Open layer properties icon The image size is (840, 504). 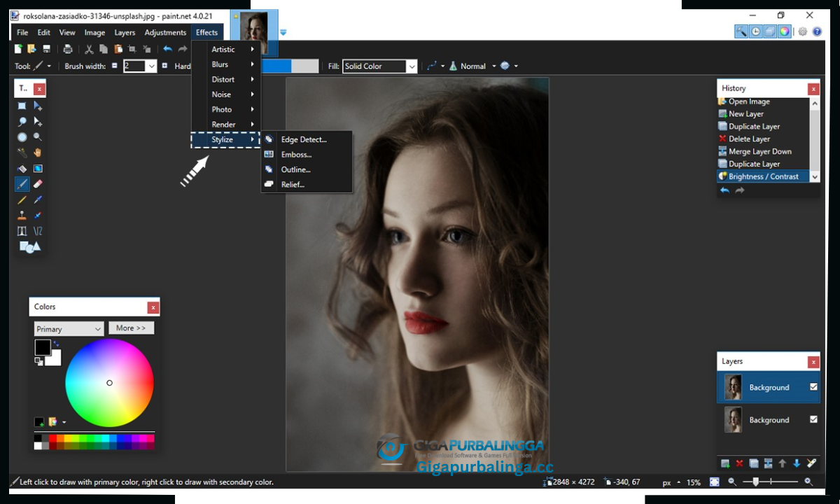coord(811,463)
